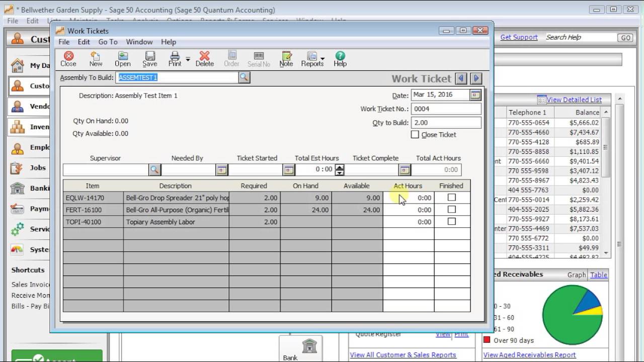Click the Work Ticket No. field
Screen dimensions: 644x362
coord(446,109)
